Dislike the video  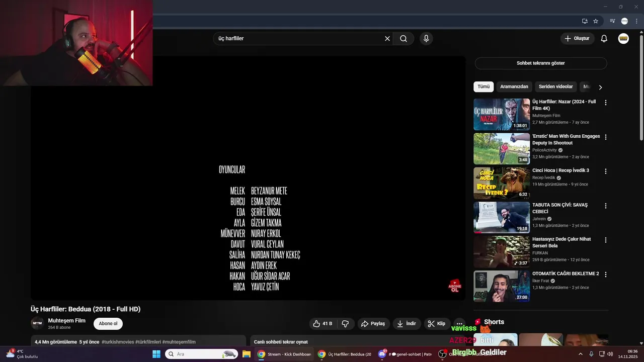(345, 324)
